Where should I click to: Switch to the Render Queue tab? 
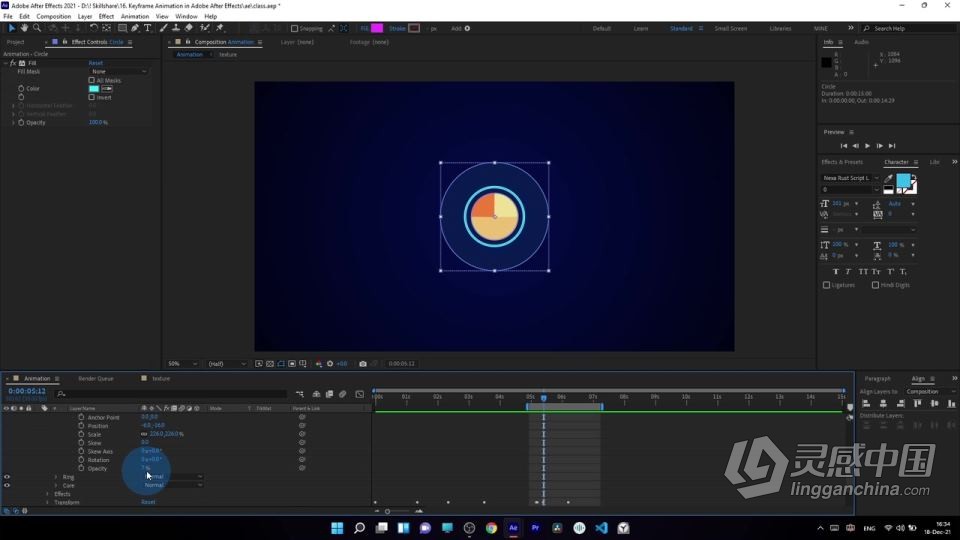coord(96,379)
